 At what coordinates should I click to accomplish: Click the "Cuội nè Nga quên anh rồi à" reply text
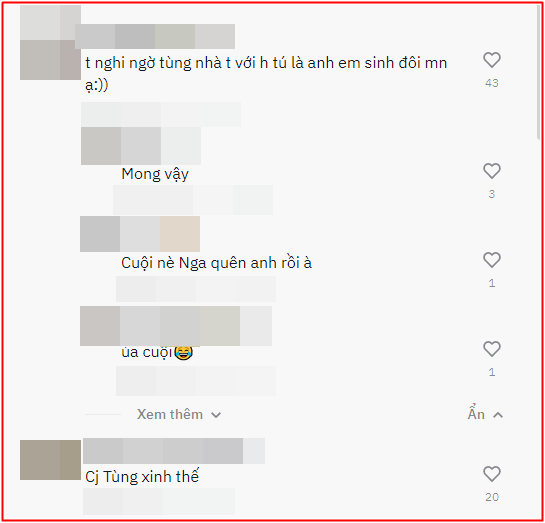[217, 263]
